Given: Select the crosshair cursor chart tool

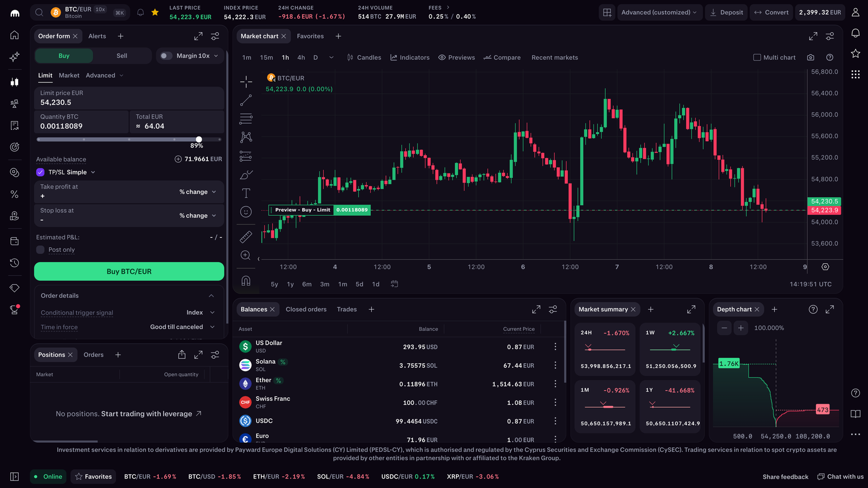Looking at the screenshot, I should pyautogui.click(x=246, y=82).
